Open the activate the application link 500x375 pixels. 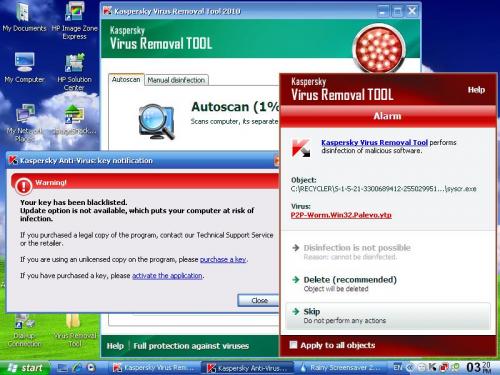coord(167,275)
